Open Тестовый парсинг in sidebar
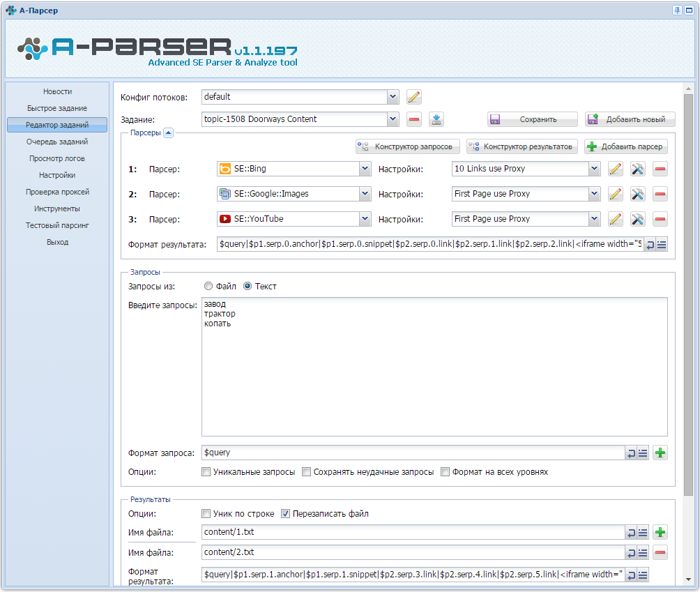 click(x=57, y=225)
